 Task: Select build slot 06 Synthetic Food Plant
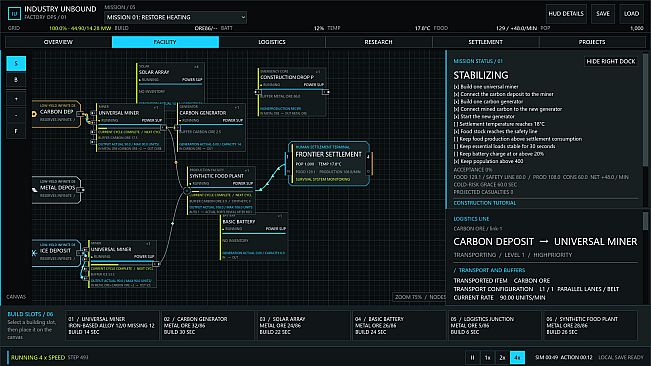click(590, 326)
